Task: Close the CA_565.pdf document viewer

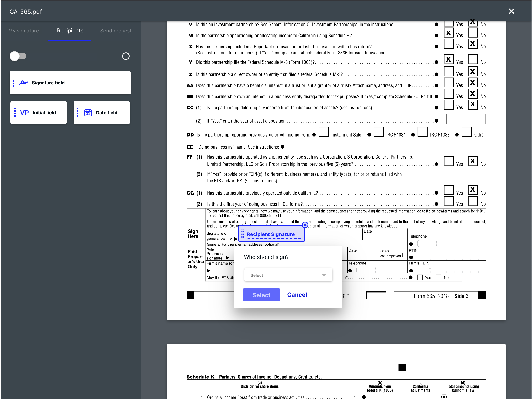Action: click(511, 11)
